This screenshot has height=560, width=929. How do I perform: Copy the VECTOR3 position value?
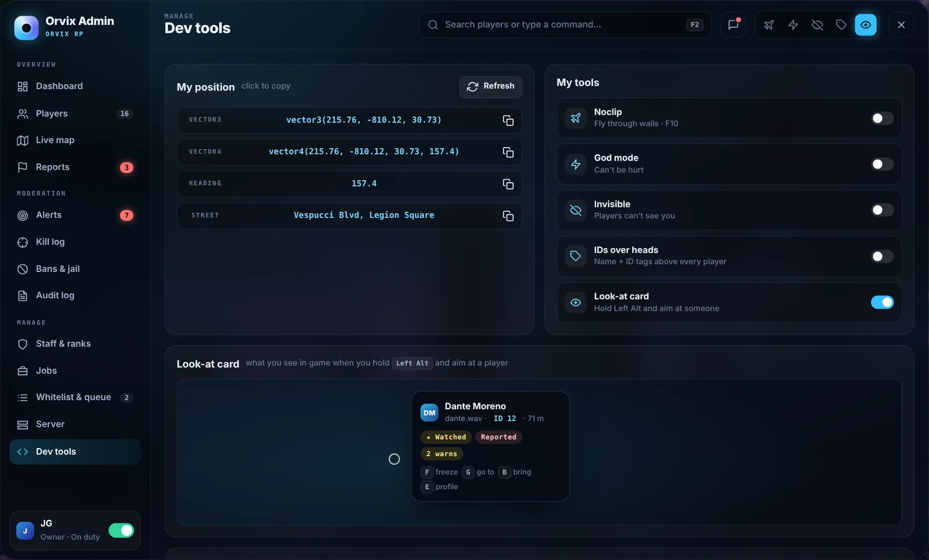(x=508, y=120)
